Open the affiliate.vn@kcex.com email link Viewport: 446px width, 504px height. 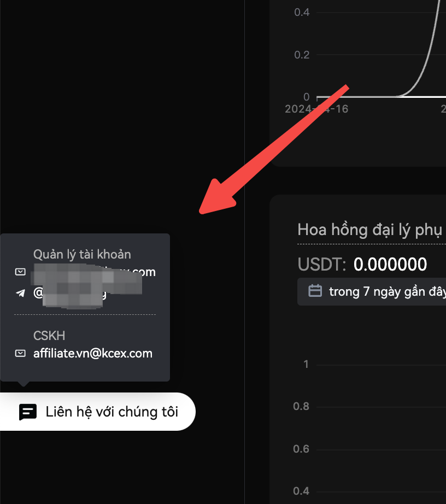coord(92,353)
